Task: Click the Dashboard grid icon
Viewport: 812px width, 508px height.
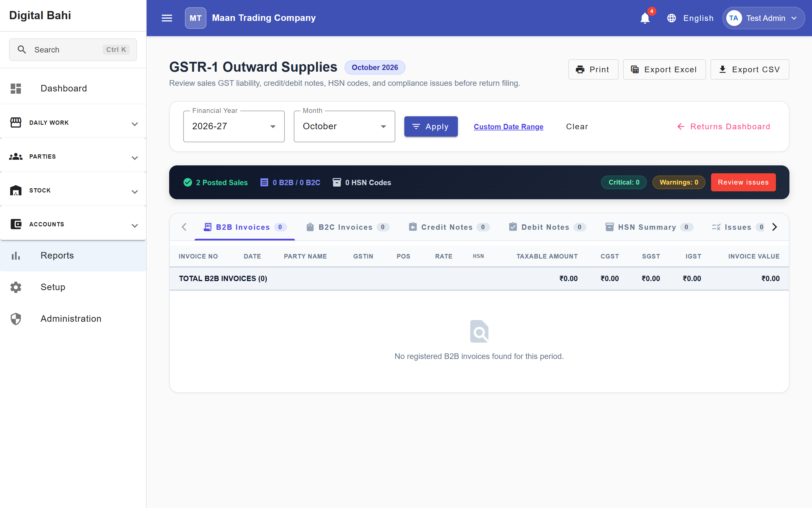Action: 16,88
